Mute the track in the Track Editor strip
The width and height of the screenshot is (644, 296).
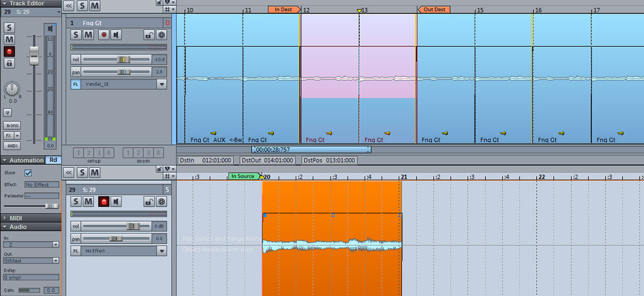coord(9,40)
